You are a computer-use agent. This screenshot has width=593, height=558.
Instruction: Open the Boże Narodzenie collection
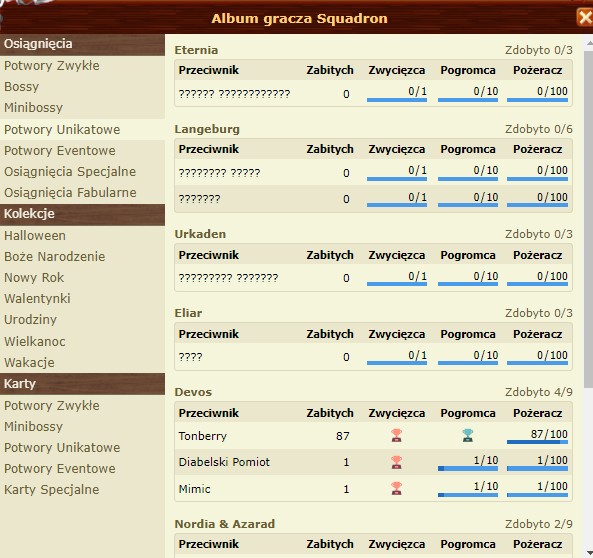click(54, 256)
